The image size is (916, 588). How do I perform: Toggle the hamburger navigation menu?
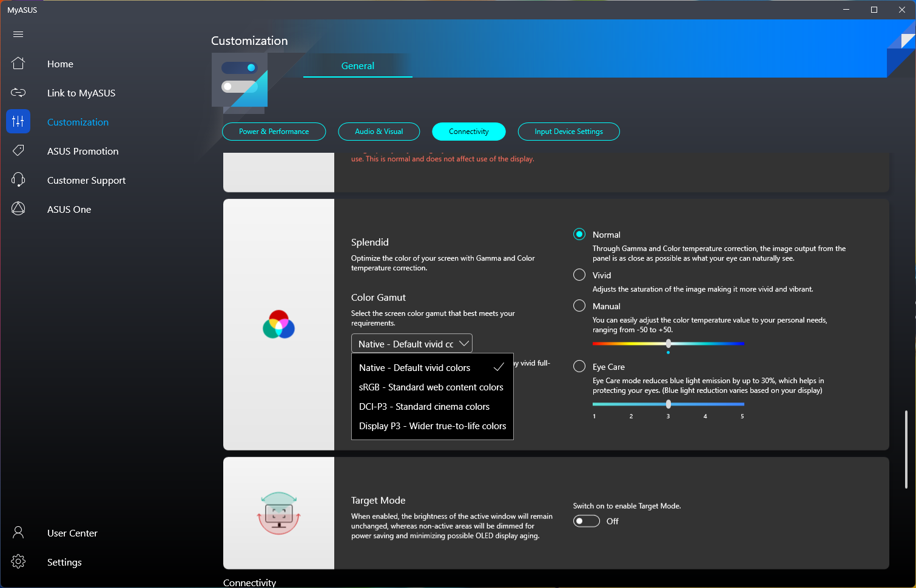coord(18,35)
